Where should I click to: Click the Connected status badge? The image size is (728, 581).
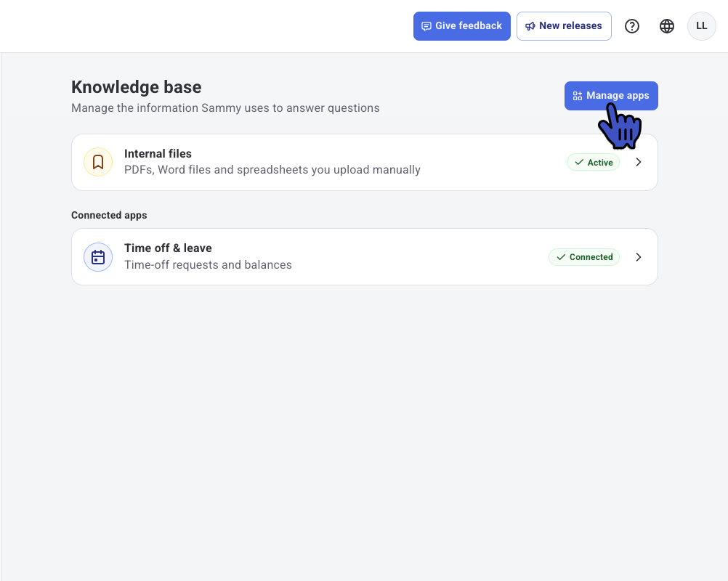click(583, 256)
